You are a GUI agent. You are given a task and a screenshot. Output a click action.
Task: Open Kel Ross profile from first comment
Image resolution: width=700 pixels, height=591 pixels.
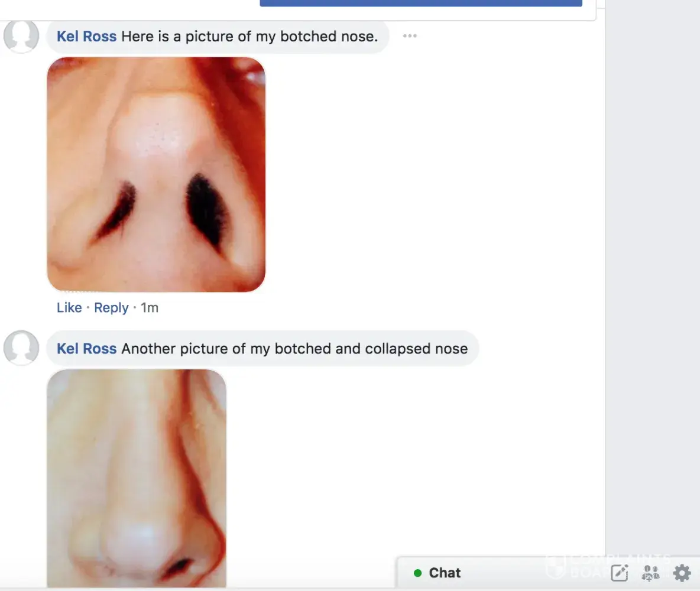coord(86,37)
